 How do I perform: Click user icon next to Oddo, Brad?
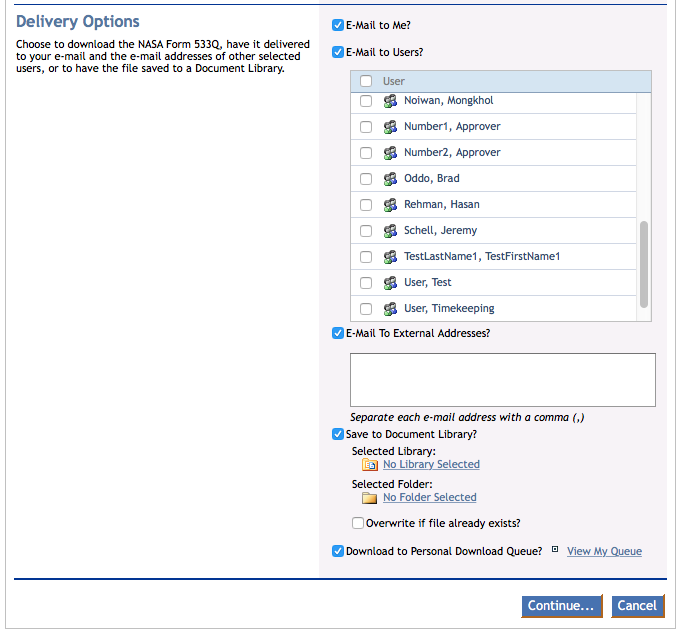(x=390, y=179)
